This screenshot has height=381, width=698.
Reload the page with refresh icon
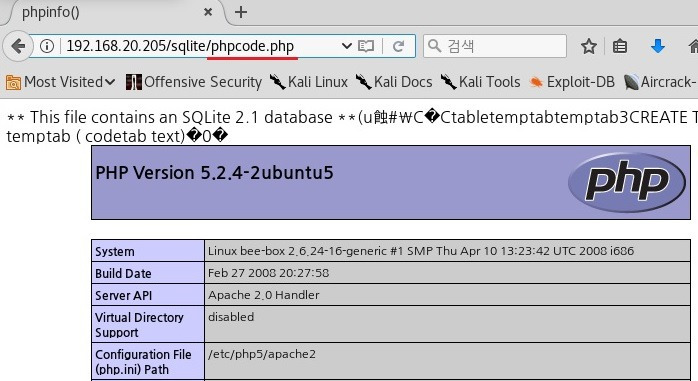(398, 46)
